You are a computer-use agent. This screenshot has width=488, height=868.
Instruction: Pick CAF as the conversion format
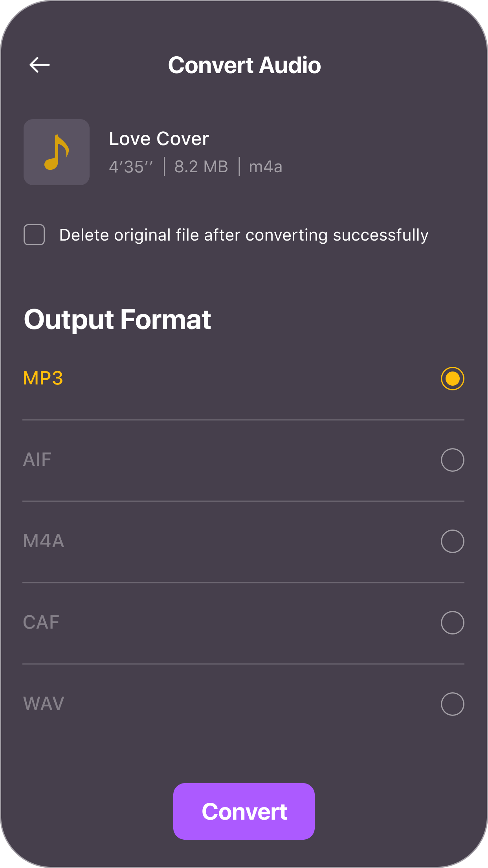[x=452, y=622]
